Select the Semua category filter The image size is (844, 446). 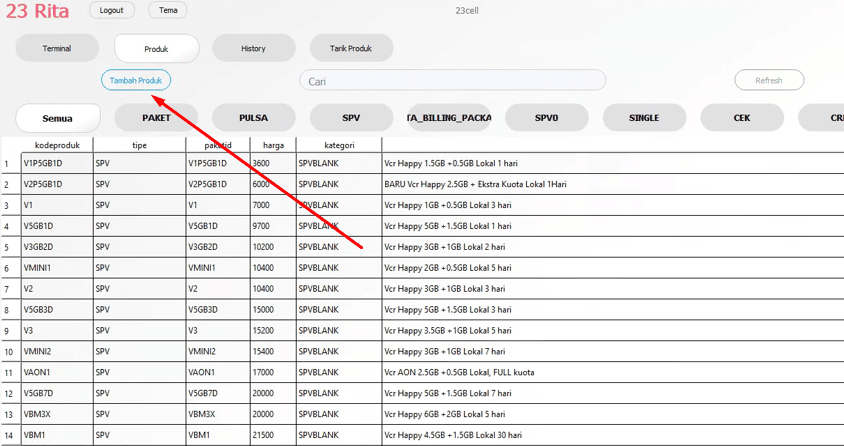(x=58, y=118)
